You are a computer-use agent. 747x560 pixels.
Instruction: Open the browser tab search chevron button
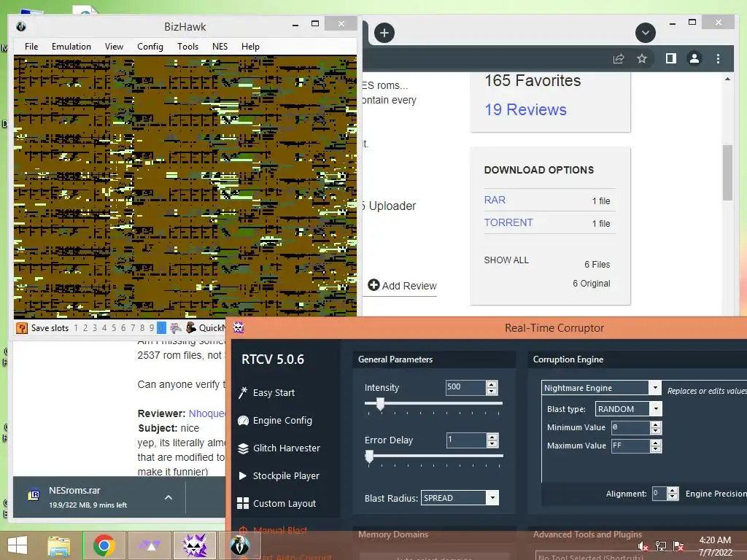[x=646, y=33]
